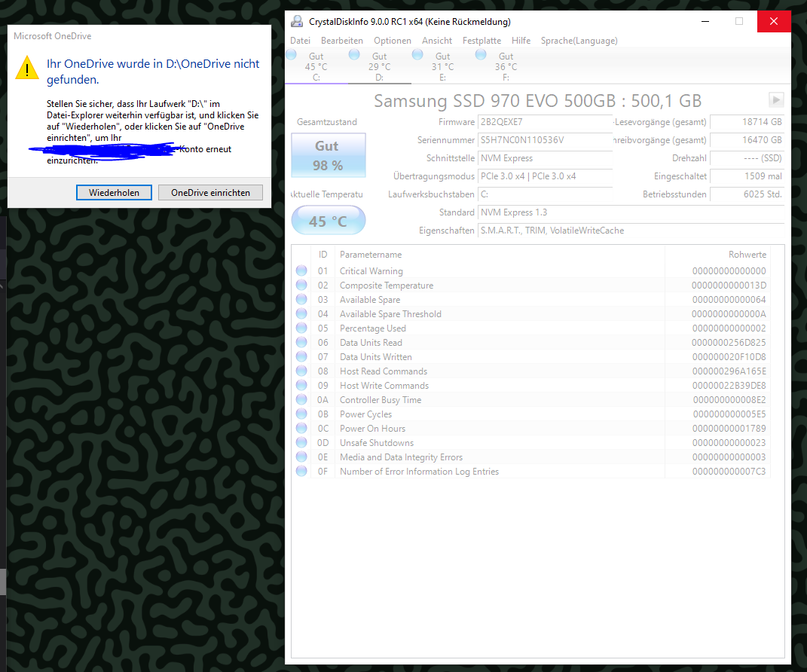Click the Laufwerksbuchstaben field C:

pyautogui.click(x=545, y=194)
